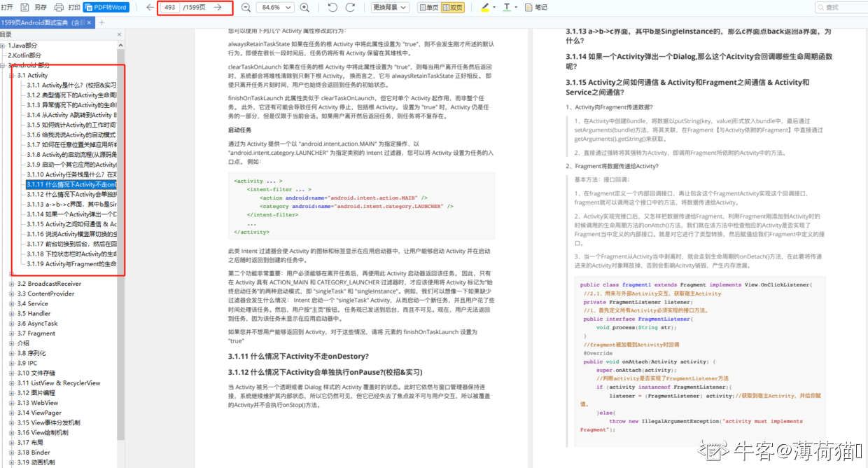
Task: Expand the 3.4 Service node
Action: 12,303
